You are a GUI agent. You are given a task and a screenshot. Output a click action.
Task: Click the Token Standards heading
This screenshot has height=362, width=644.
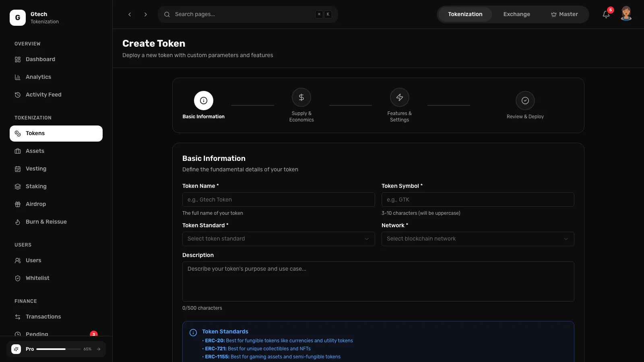point(225,332)
